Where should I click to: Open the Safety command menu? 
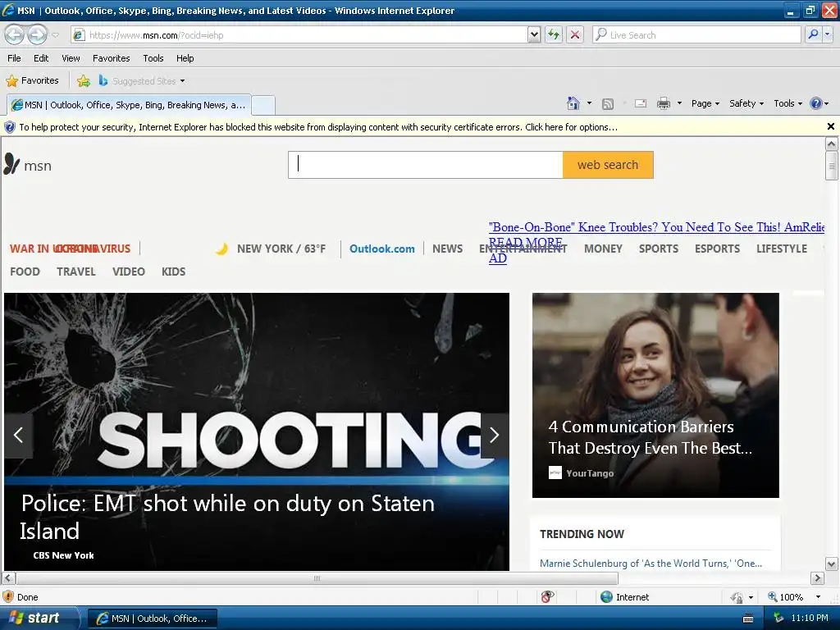[746, 103]
